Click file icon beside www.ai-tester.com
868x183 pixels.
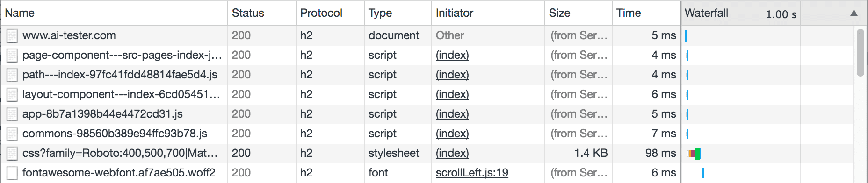pos(13,36)
